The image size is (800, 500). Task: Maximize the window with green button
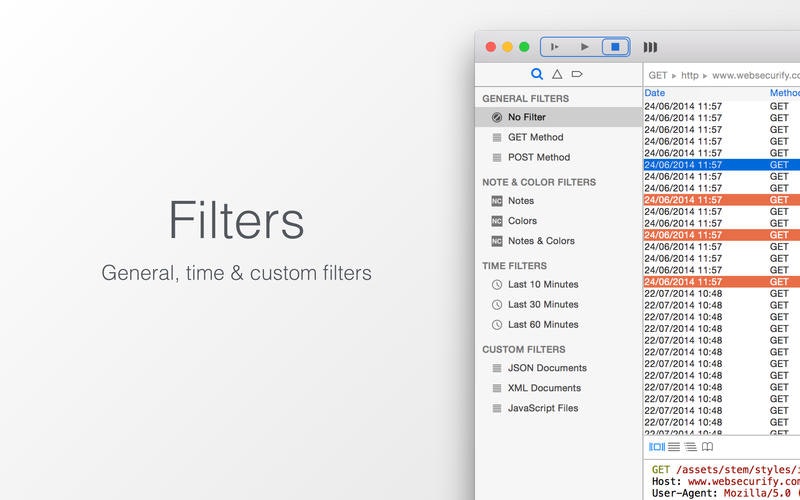(x=524, y=47)
